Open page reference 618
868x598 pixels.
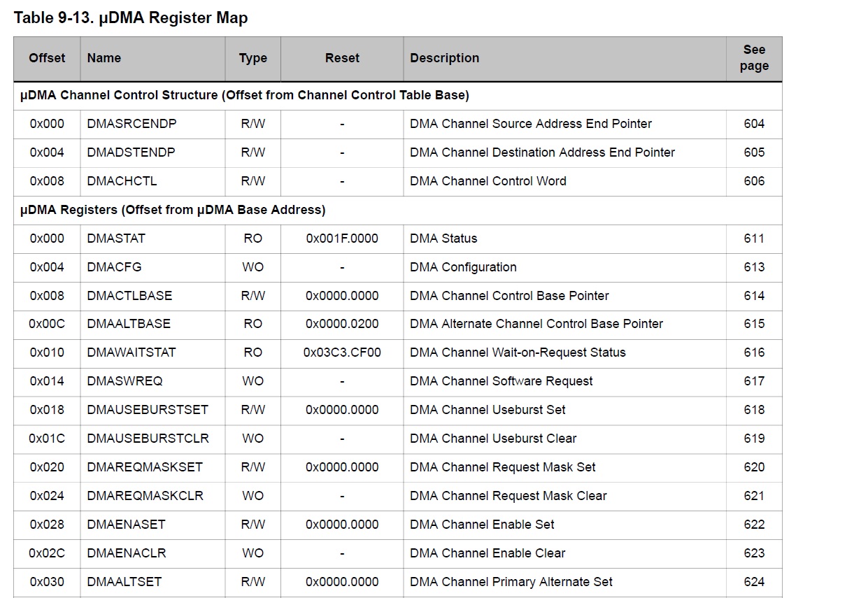(754, 410)
